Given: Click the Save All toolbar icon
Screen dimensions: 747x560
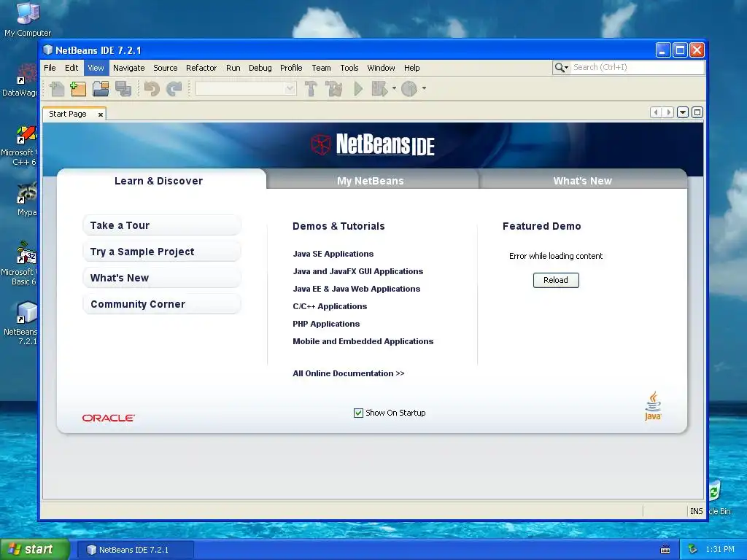Looking at the screenshot, I should tap(123, 88).
